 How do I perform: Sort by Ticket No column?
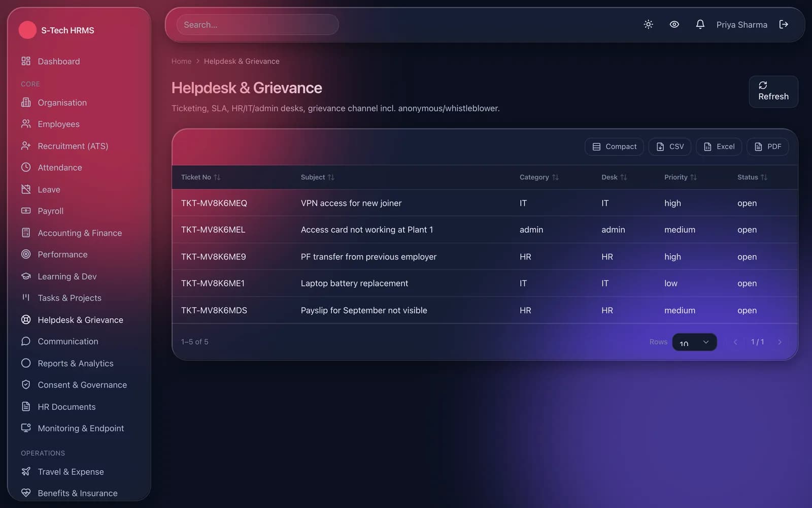point(200,177)
